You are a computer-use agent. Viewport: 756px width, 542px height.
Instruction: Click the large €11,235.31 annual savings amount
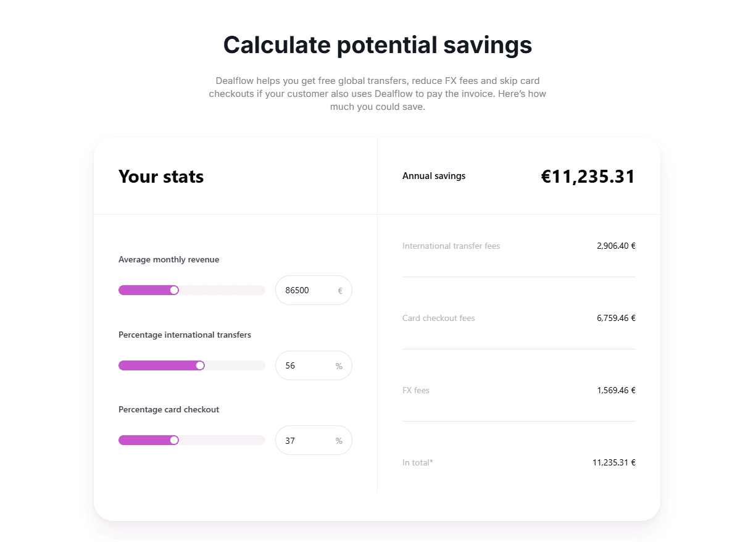coord(588,177)
